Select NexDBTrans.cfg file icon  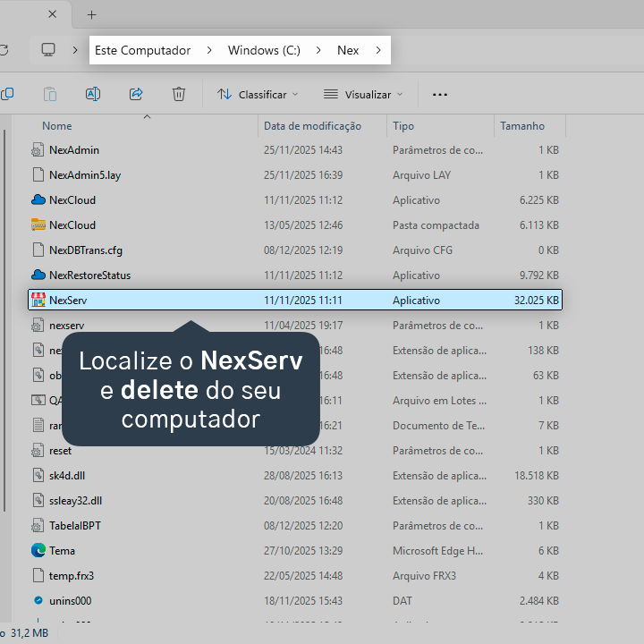pos(38,250)
